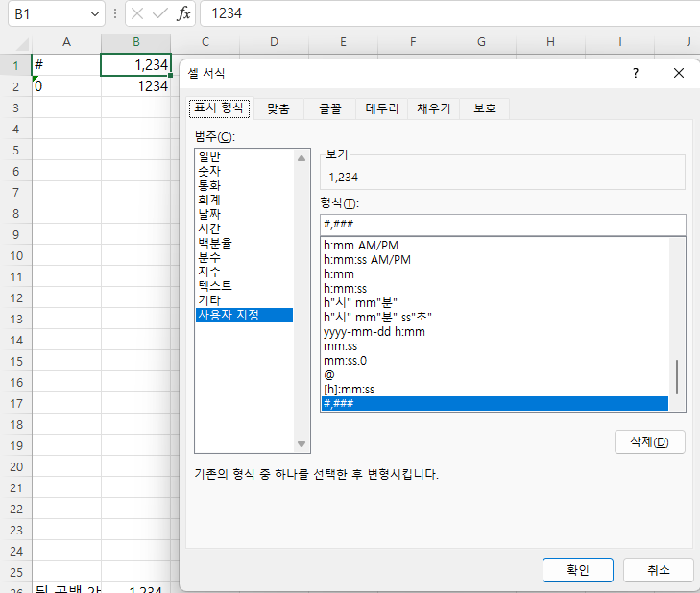This screenshot has height=593, width=700.
Task: Choose the plain mm:ss format
Action: (x=495, y=346)
